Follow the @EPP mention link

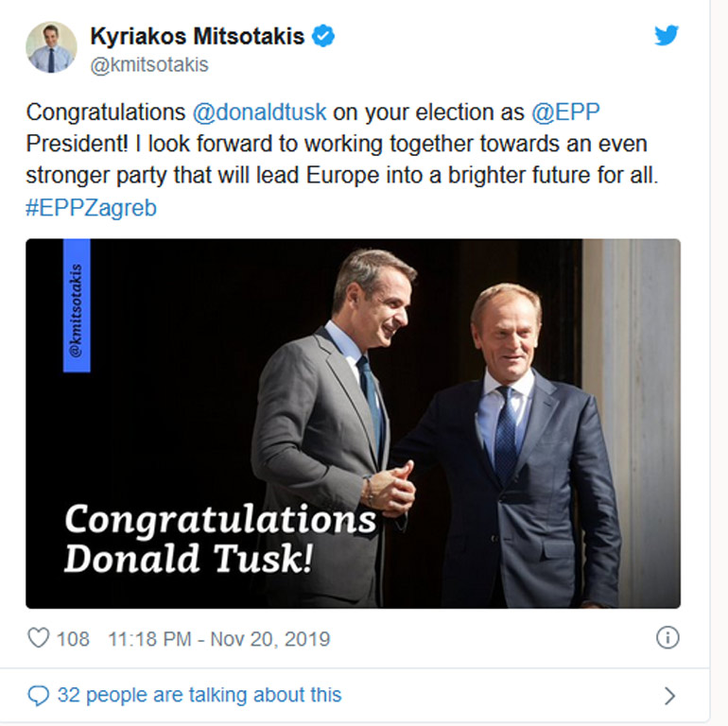coord(566,112)
